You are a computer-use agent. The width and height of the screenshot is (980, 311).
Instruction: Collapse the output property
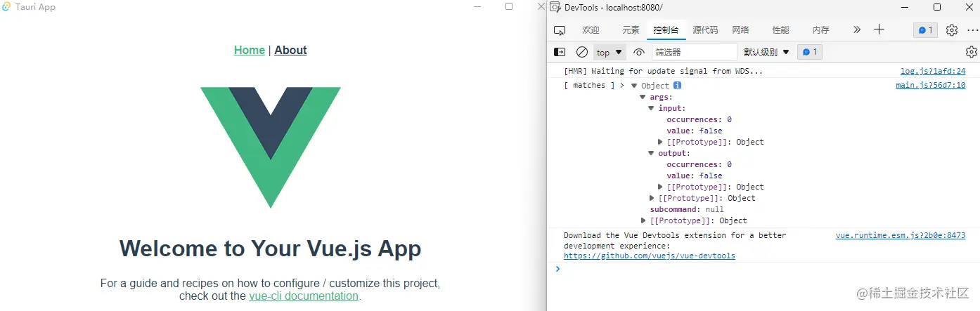click(651, 153)
